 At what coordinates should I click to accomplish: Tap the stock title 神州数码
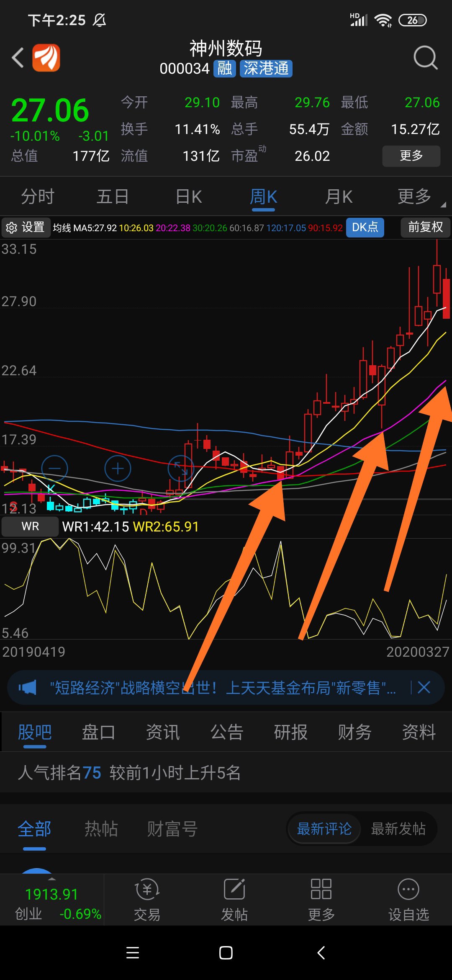(226, 49)
